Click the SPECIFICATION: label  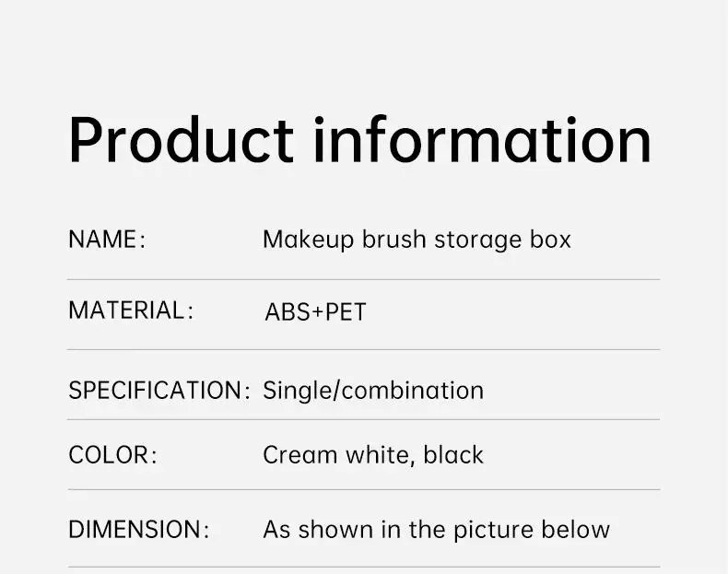tap(159, 390)
